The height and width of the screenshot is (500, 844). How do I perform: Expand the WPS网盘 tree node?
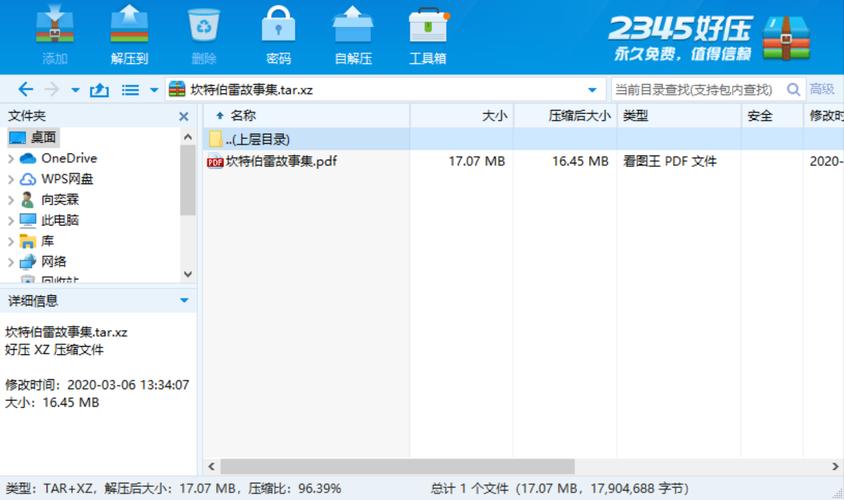pos(10,179)
